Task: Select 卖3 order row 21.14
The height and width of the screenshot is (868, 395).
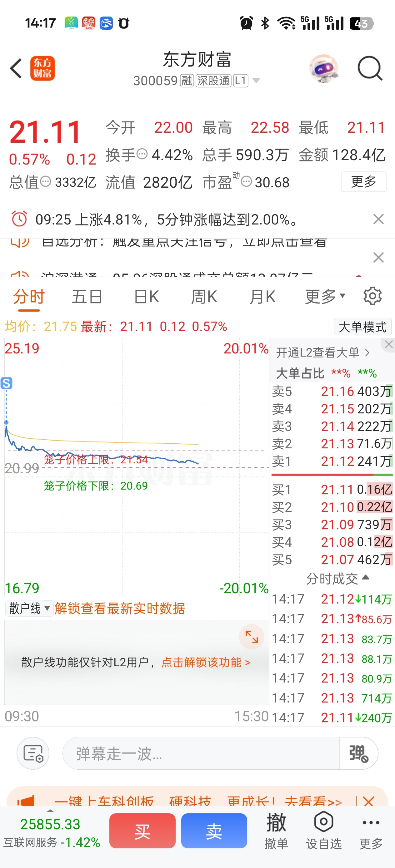Action: 332,427
